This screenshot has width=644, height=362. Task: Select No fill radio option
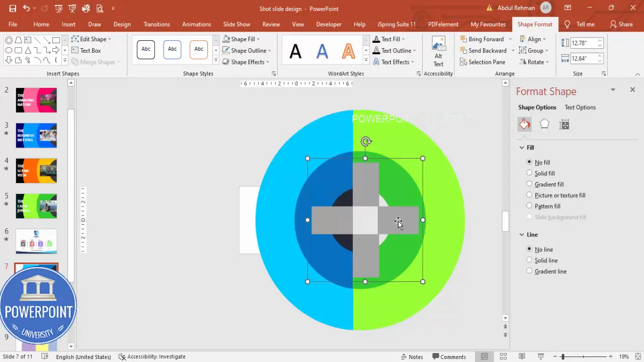[529, 162]
